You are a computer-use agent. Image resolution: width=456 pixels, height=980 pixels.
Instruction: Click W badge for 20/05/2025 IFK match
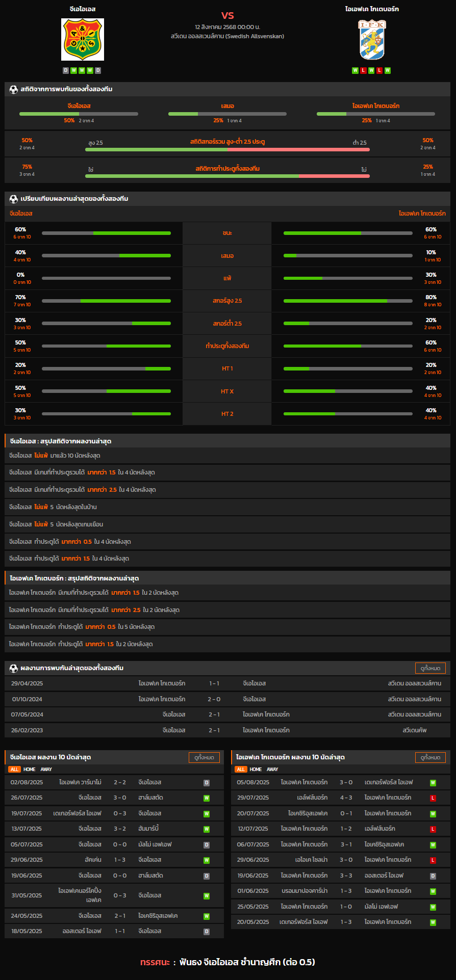coord(433,922)
